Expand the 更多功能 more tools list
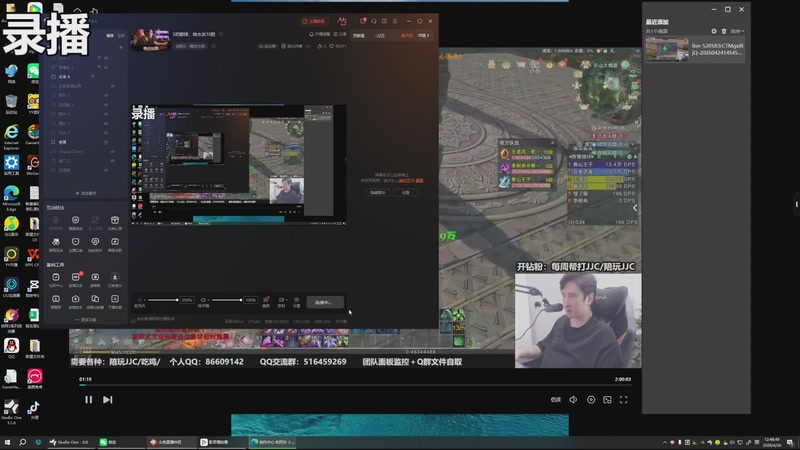This screenshot has width=800, height=450. click(86, 320)
